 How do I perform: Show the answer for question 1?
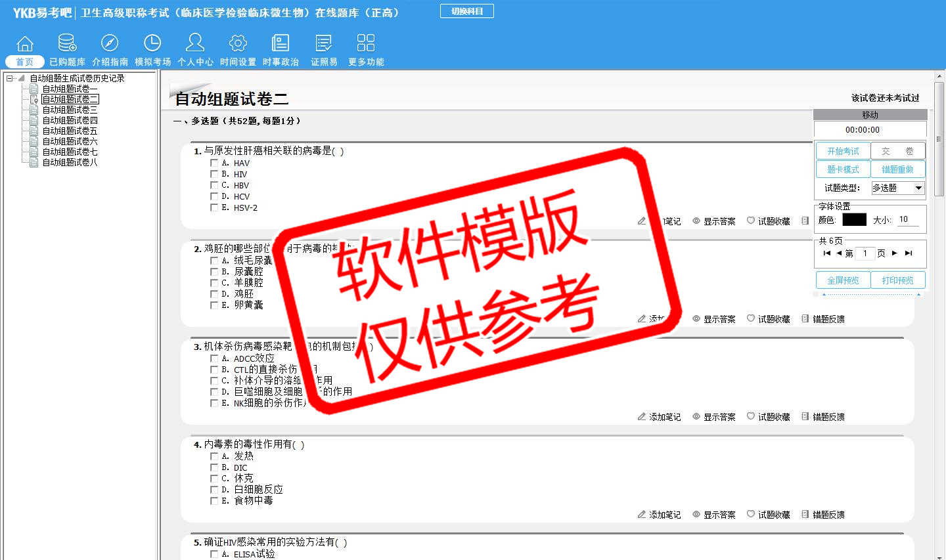(714, 221)
